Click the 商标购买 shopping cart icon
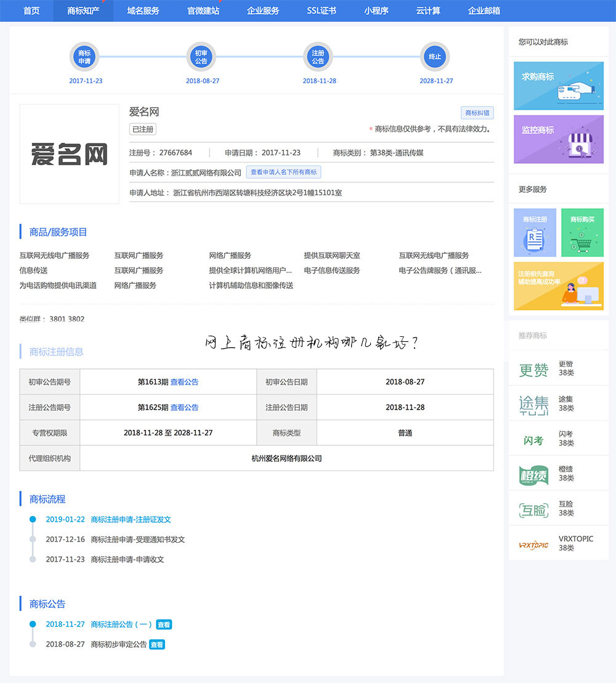Screen dimensions: 616x683 pyautogui.click(x=582, y=232)
